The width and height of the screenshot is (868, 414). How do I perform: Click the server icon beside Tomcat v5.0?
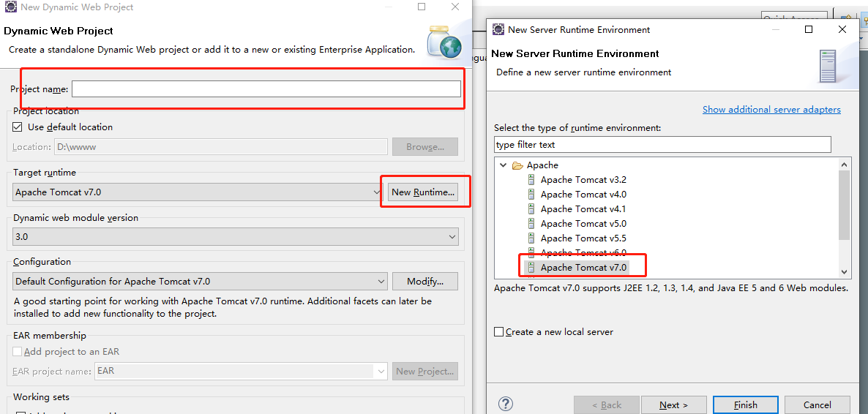click(531, 224)
